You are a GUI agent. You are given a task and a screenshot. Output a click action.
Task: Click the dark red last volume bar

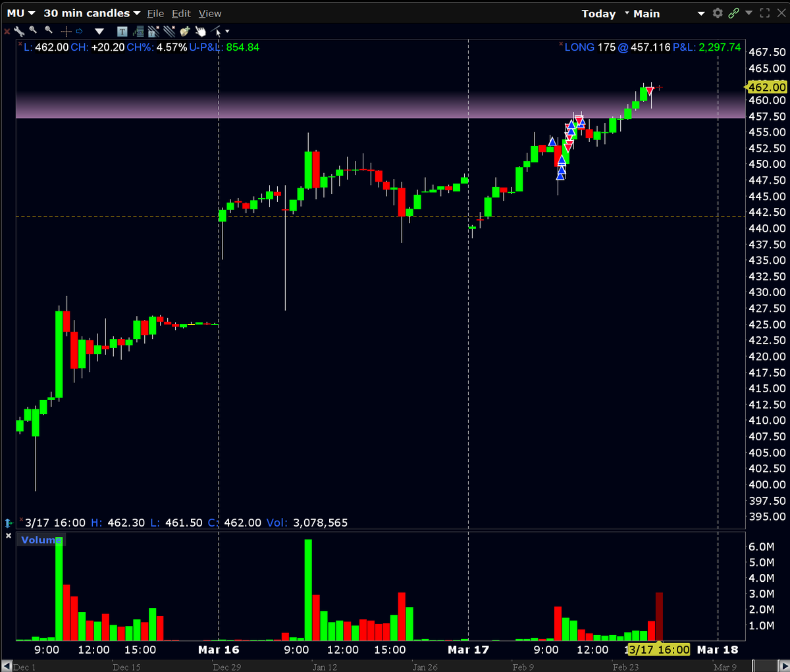[659, 616]
